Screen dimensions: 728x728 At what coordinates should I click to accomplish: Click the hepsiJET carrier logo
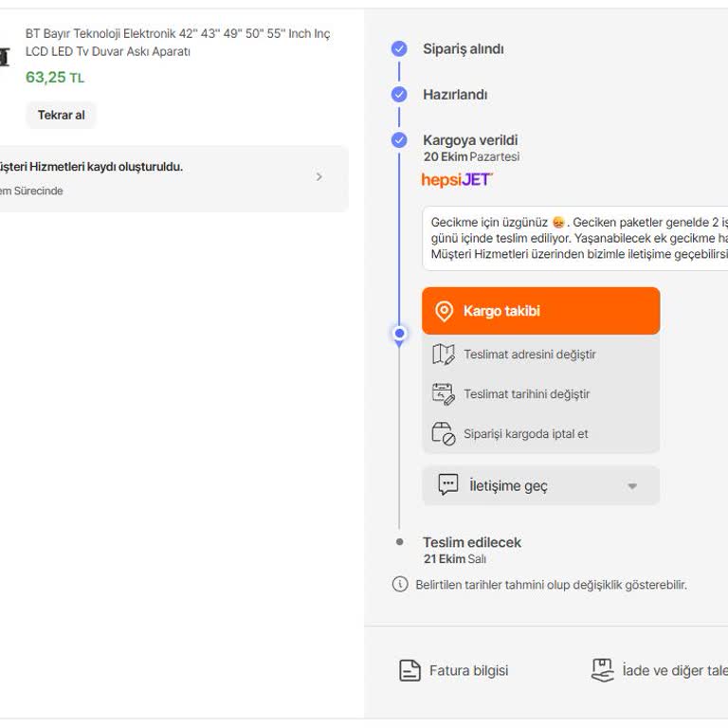[x=457, y=179]
